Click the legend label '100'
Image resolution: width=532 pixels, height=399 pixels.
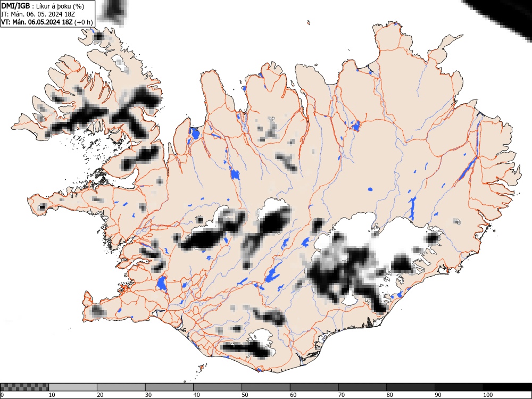(487, 395)
